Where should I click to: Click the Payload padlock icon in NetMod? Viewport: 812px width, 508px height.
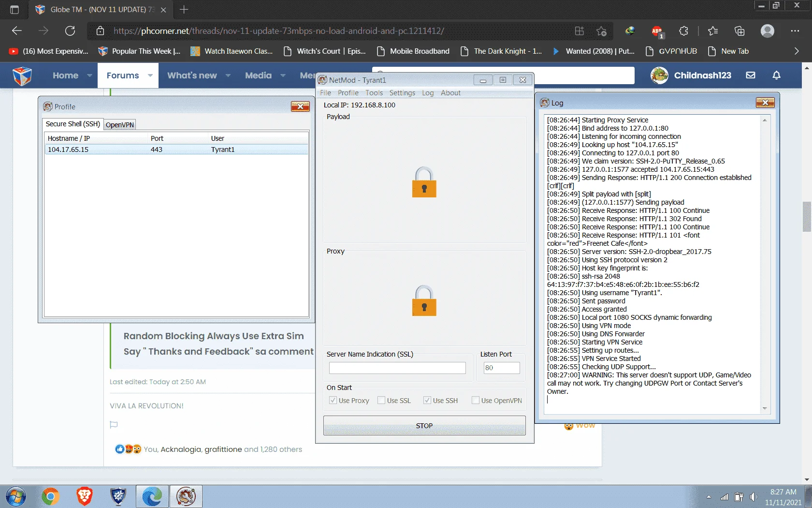424,182
